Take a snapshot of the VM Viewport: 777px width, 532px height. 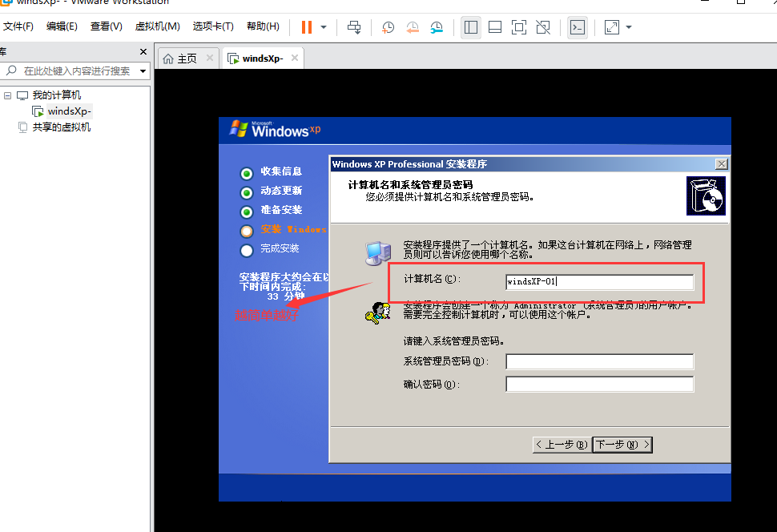coord(388,27)
